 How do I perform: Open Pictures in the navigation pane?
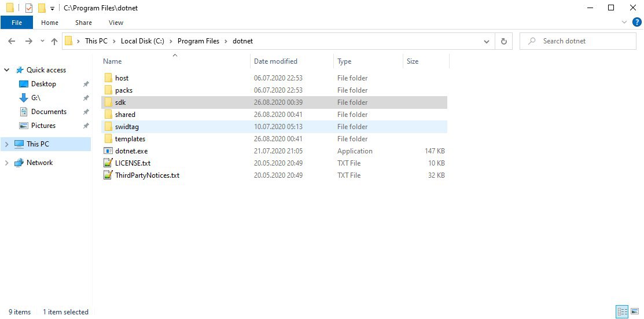pos(43,126)
